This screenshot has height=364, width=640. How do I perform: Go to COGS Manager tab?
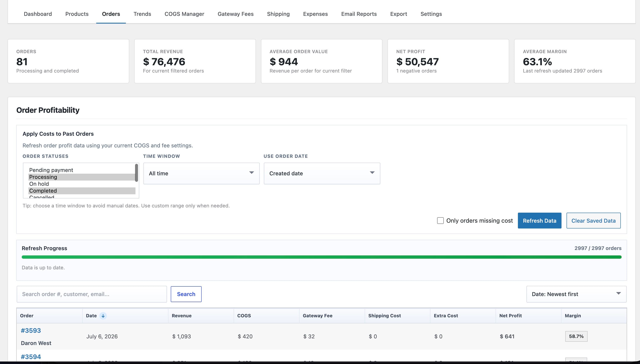click(x=184, y=14)
